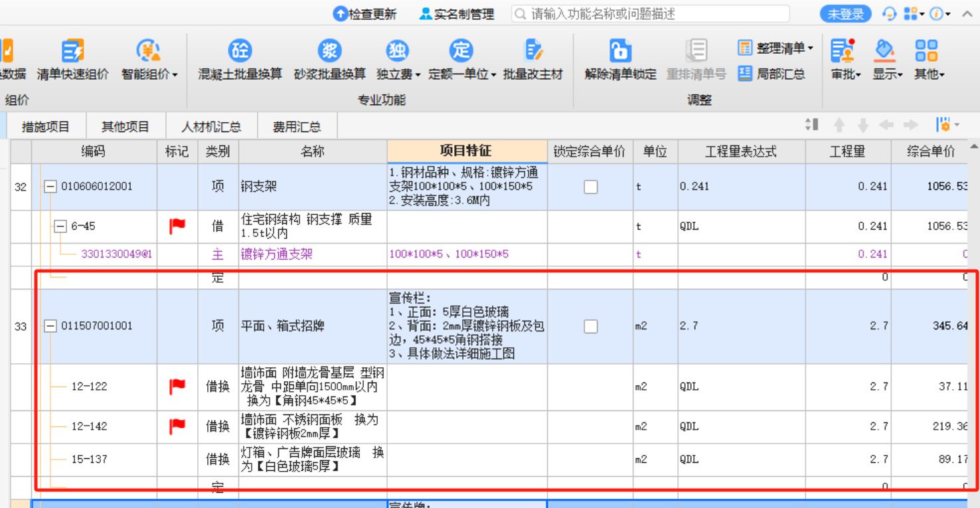Select code cell 12-142

point(89,426)
